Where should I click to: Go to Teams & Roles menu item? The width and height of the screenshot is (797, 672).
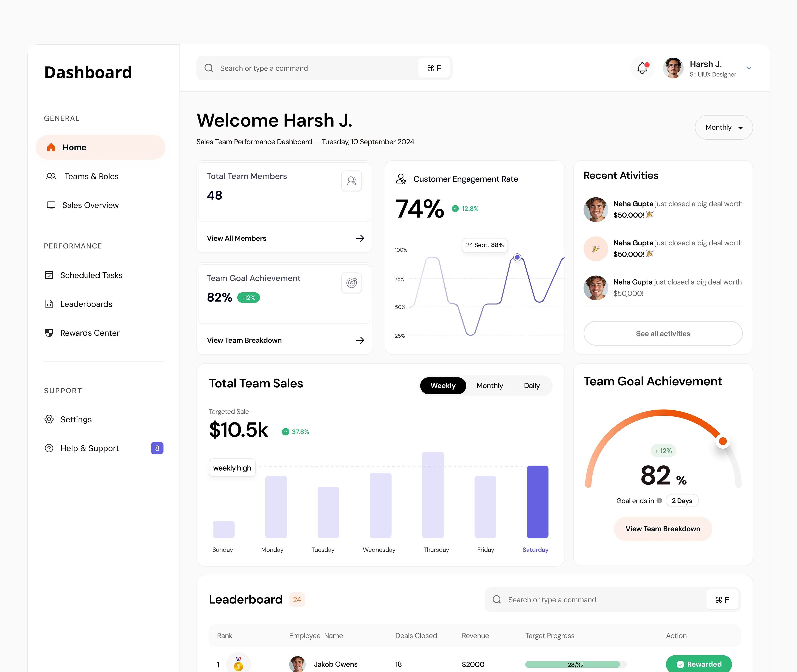click(x=91, y=176)
